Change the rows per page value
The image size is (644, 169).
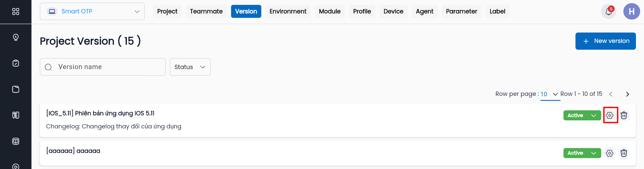tap(549, 94)
